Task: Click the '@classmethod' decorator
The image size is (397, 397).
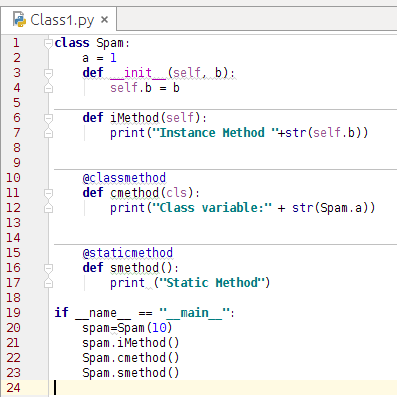Action: (x=124, y=178)
